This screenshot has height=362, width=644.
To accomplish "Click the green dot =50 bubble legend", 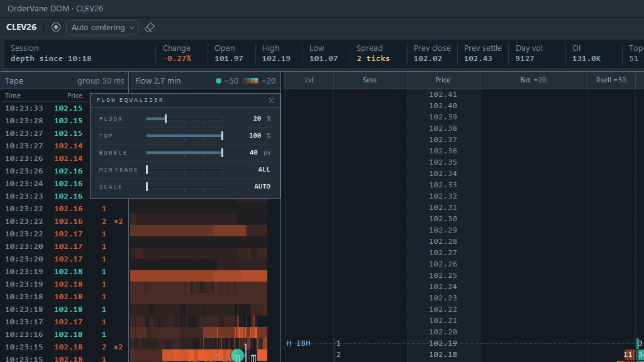I will tap(228, 81).
